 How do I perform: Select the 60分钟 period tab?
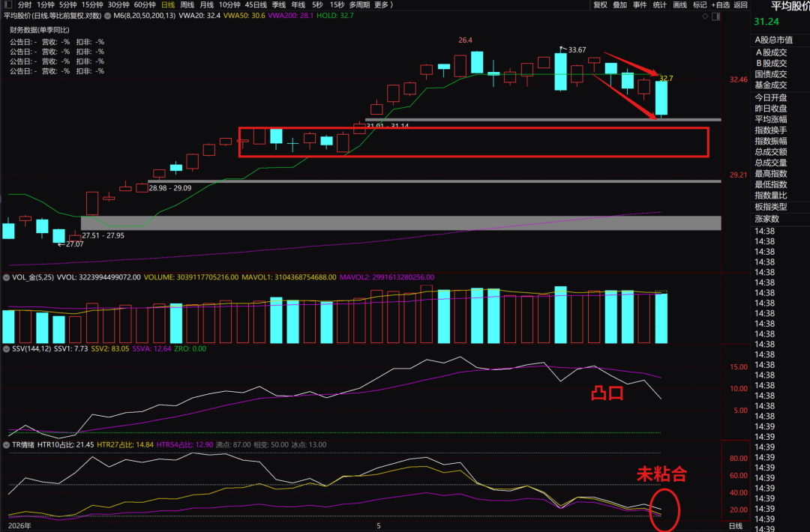tap(145, 4)
